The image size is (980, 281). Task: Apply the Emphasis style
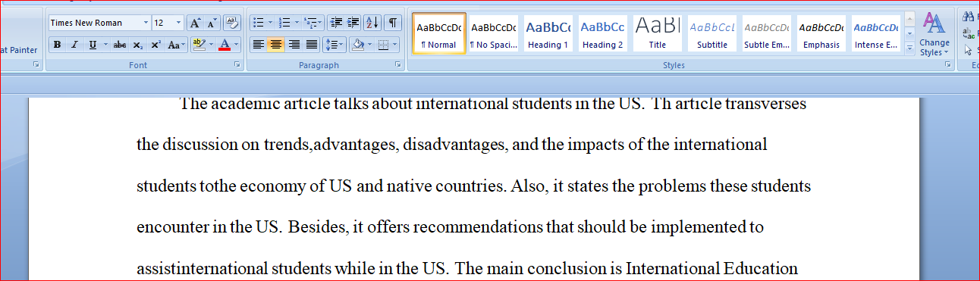coord(821,33)
